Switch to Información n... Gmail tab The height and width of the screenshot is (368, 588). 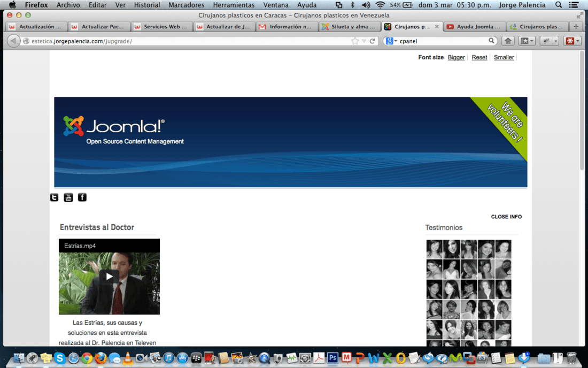(287, 27)
